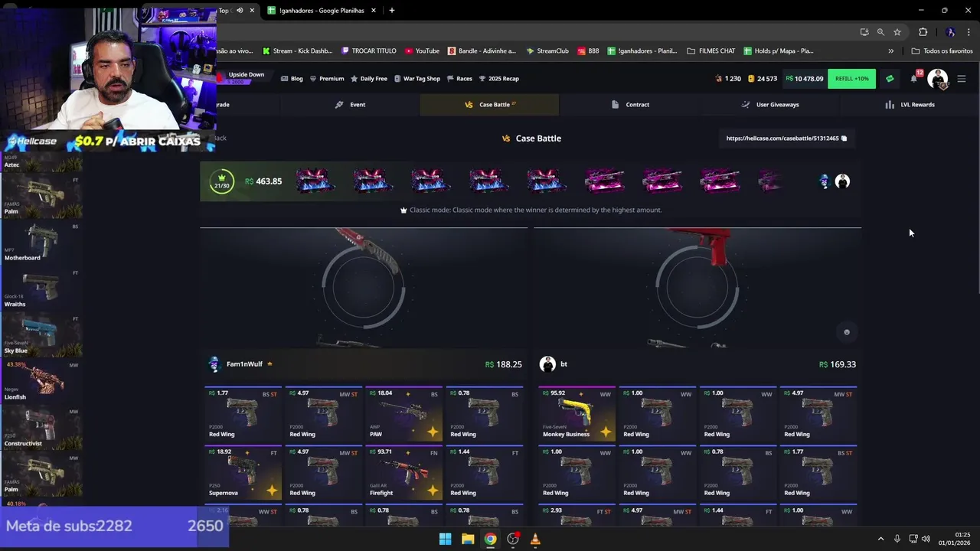This screenshot has width=980, height=551.
Task: Open the TROCAR TITULO bookmark
Action: (369, 51)
